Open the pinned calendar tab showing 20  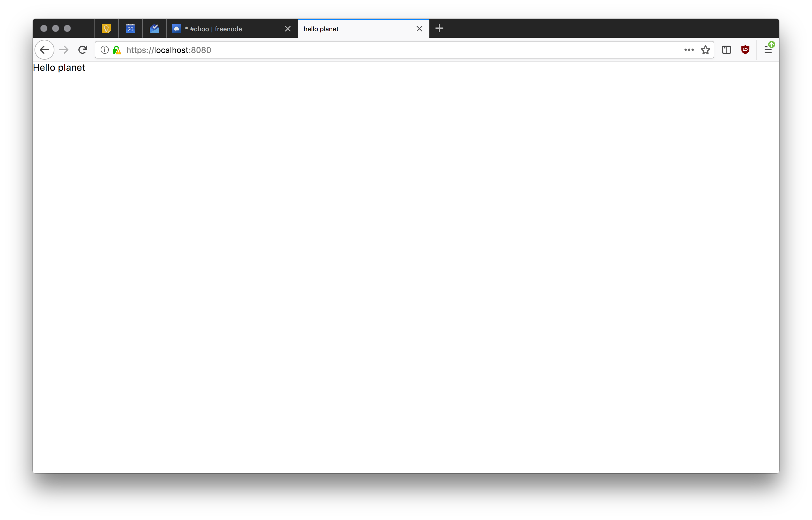(130, 29)
